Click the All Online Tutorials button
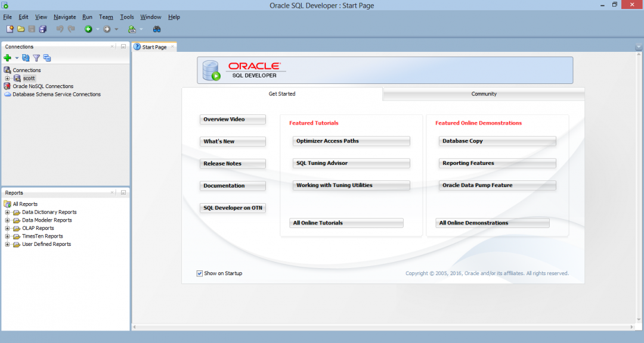Viewport: 644px width, 343px height. click(346, 222)
